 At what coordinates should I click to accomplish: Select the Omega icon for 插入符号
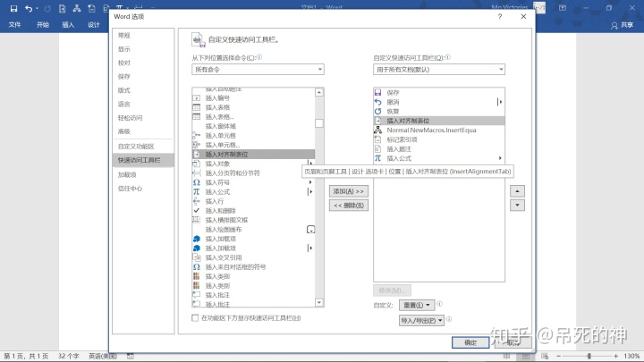pyautogui.click(x=197, y=182)
